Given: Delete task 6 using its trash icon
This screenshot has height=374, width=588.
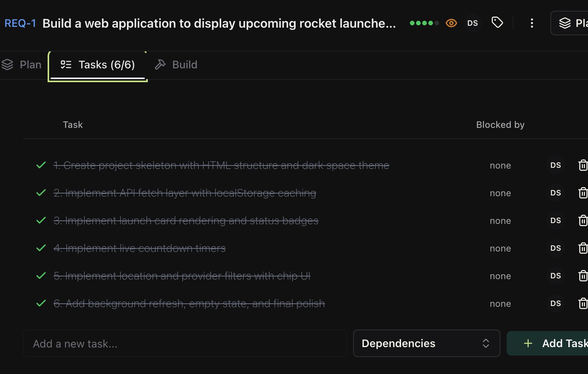Looking at the screenshot, I should [x=583, y=303].
